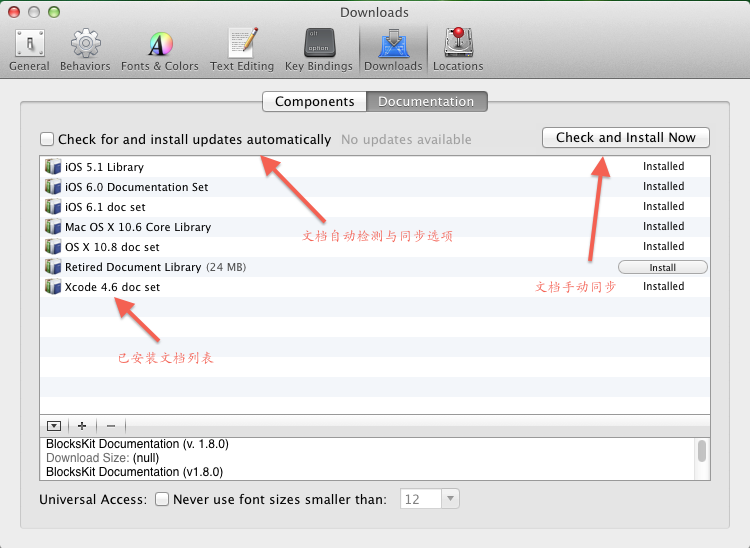The width and height of the screenshot is (750, 548).
Task: Click the Retired Document Library icon
Action: pyautogui.click(x=53, y=267)
